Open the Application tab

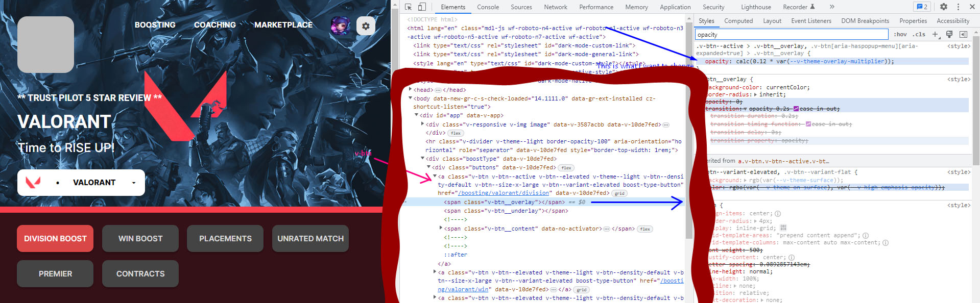[x=675, y=7]
